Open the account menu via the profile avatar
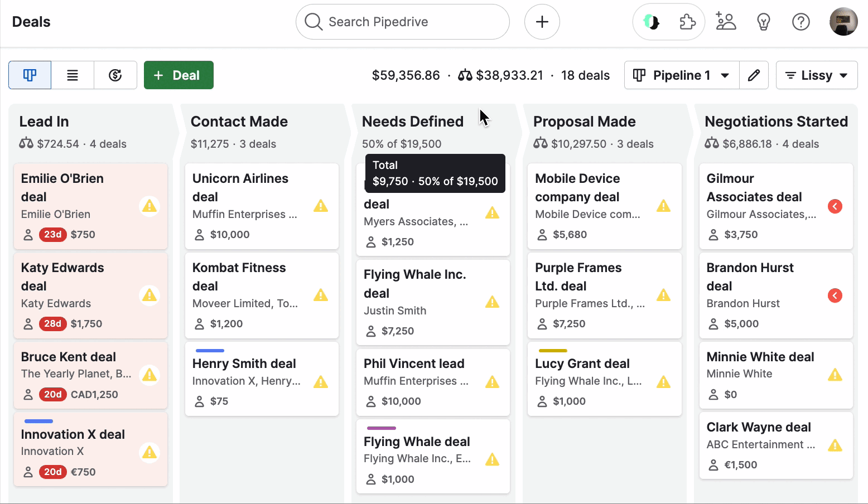This screenshot has height=504, width=868. point(843,21)
